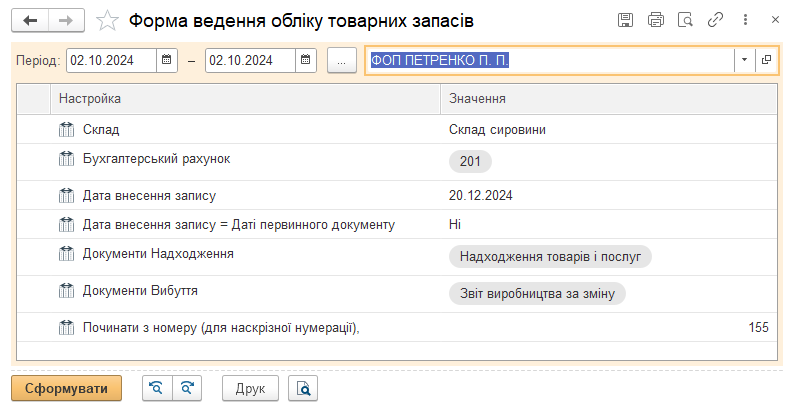Click the Сформувати button

tap(66, 387)
